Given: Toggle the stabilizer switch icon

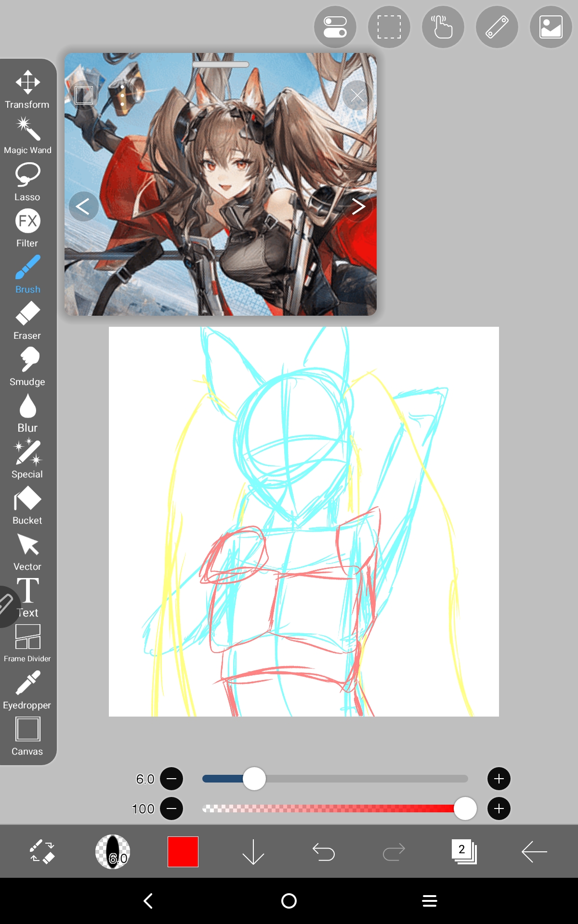Looking at the screenshot, I should click(x=335, y=27).
